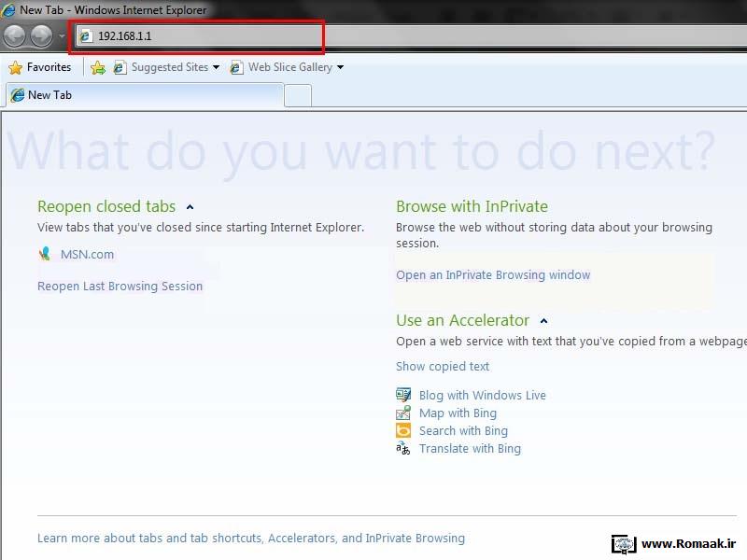This screenshot has height=560, width=747.
Task: Click Internet Explorer logo in title bar
Action: coord(8,10)
